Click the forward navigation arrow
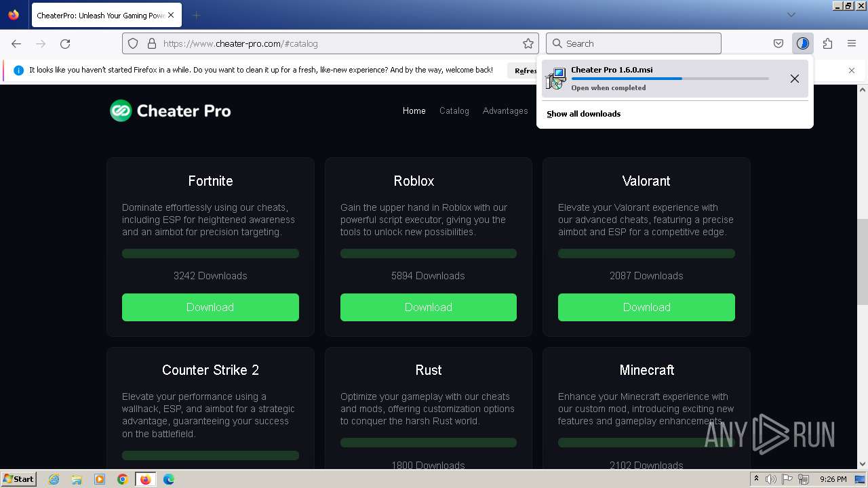The width and height of the screenshot is (868, 488). (x=41, y=43)
